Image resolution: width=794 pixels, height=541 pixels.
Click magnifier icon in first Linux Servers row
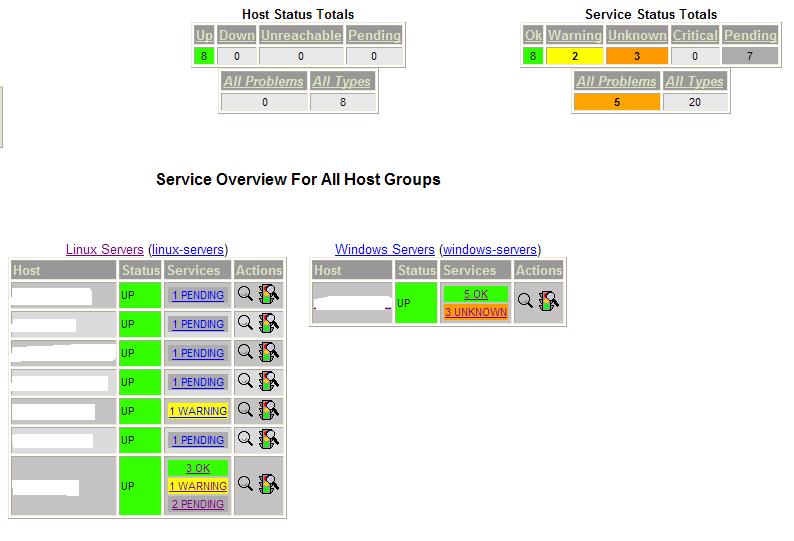[x=246, y=294]
